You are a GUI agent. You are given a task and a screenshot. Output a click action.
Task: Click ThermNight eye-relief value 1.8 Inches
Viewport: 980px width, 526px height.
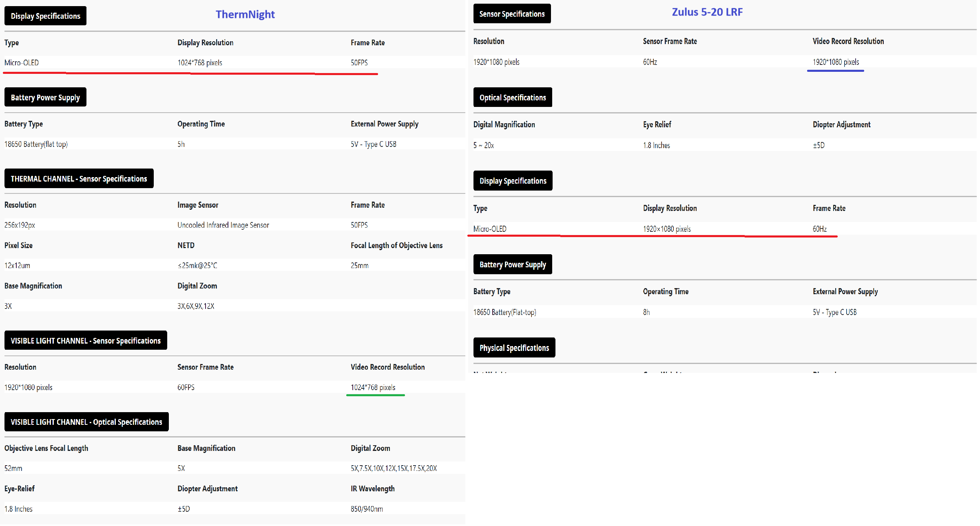tap(18, 509)
